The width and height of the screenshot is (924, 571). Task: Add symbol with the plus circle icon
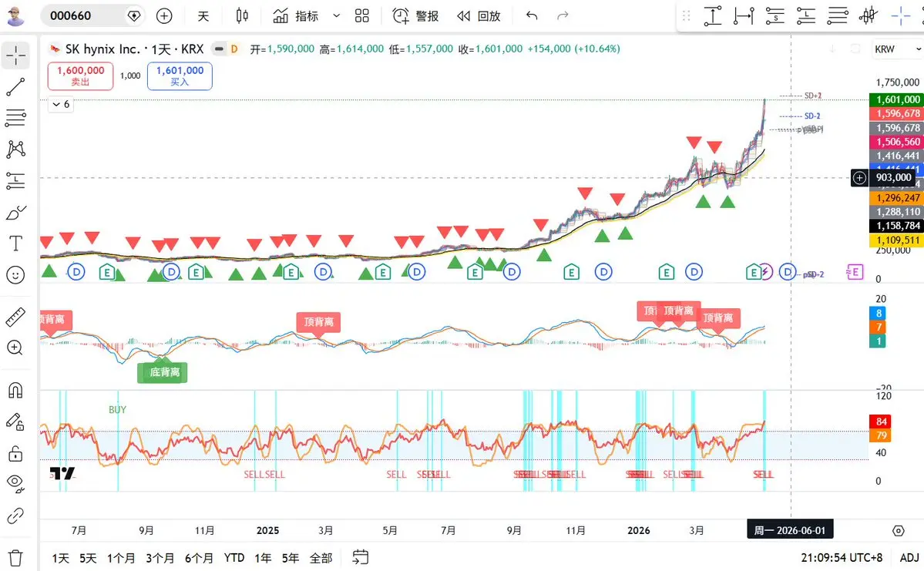pyautogui.click(x=164, y=16)
